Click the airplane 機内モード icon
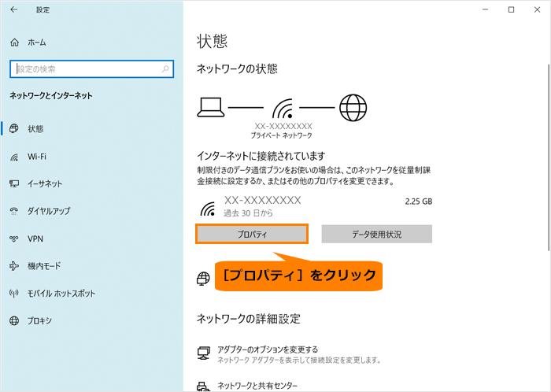Viewport: 551px width, 392px height. pyautogui.click(x=14, y=266)
